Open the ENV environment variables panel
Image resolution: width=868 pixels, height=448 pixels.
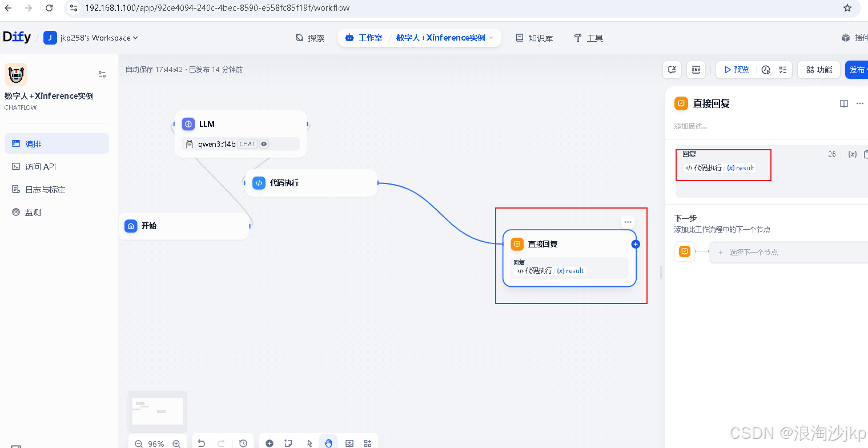pyautogui.click(x=696, y=70)
